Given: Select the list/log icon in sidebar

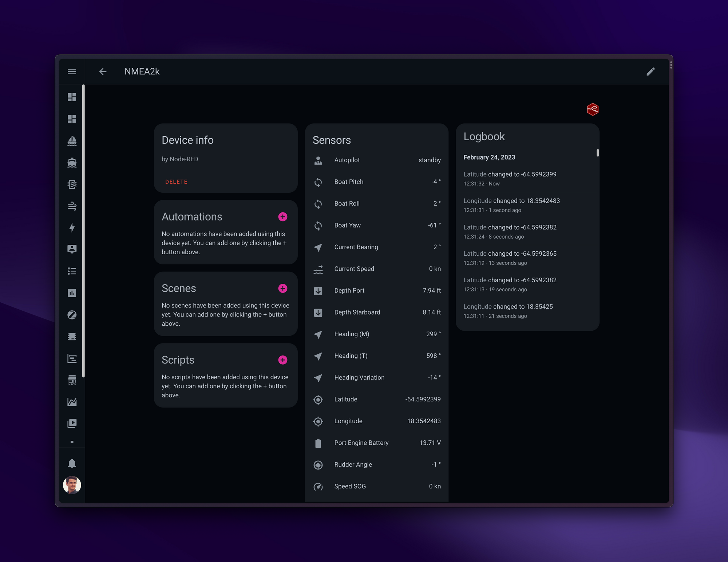Looking at the screenshot, I should pos(71,271).
